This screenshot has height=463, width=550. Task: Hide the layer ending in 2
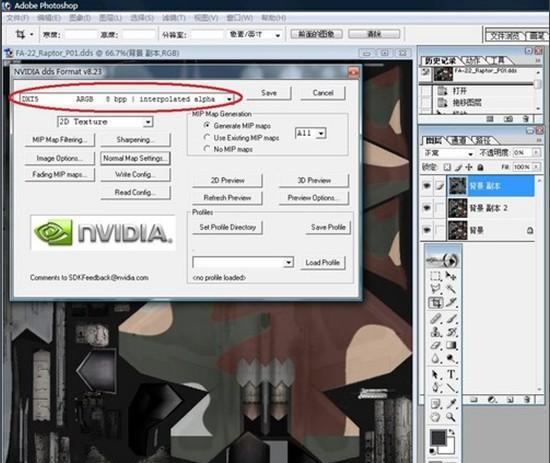coord(427,208)
